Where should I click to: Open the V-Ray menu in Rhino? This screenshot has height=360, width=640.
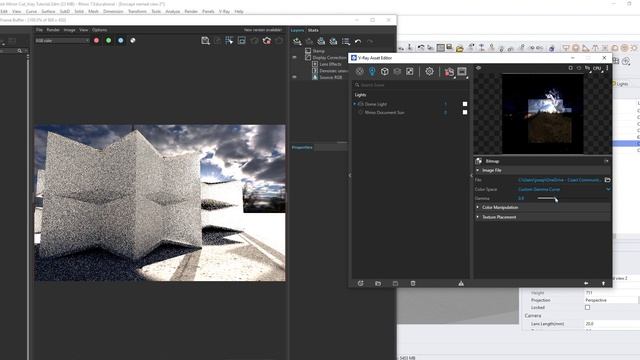(224, 11)
